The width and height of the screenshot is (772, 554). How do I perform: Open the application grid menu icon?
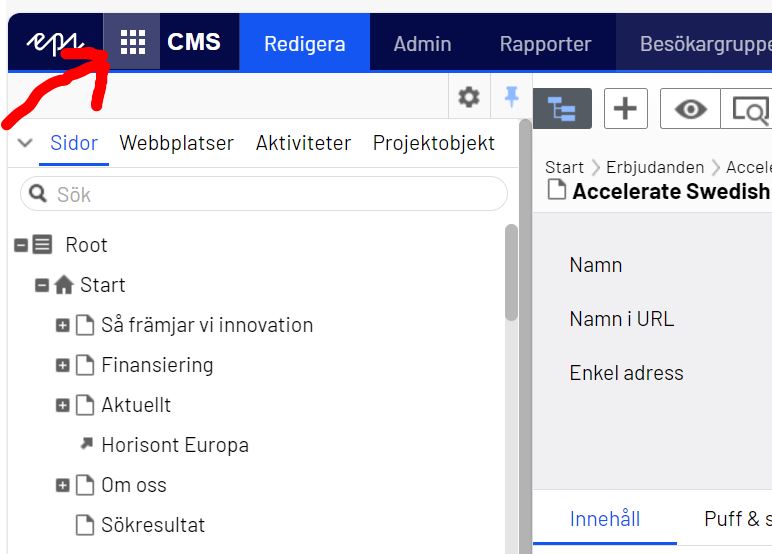pyautogui.click(x=132, y=43)
